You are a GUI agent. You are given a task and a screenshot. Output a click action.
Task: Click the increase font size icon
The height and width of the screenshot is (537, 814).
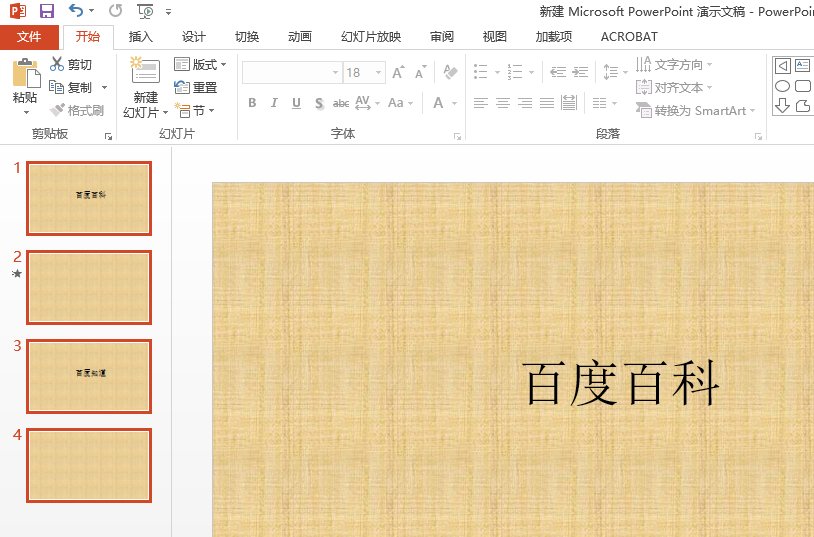click(x=398, y=72)
